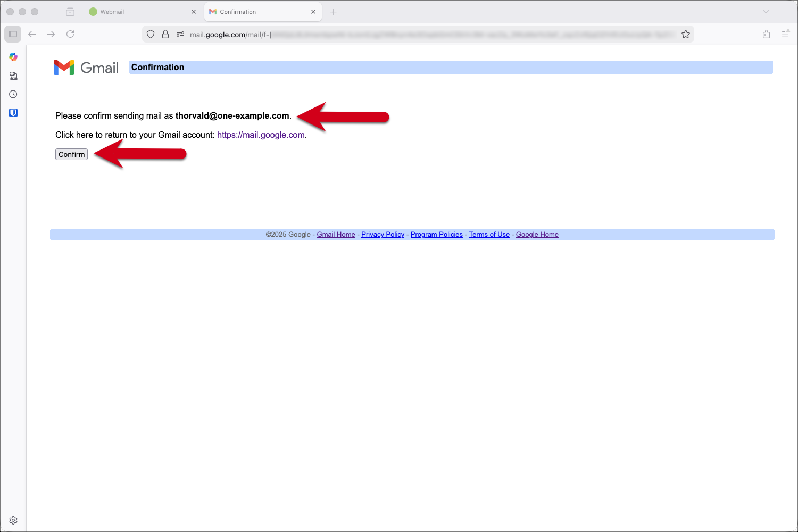Open Copilot from the sidebar
This screenshot has height=532, width=798.
(x=13, y=57)
